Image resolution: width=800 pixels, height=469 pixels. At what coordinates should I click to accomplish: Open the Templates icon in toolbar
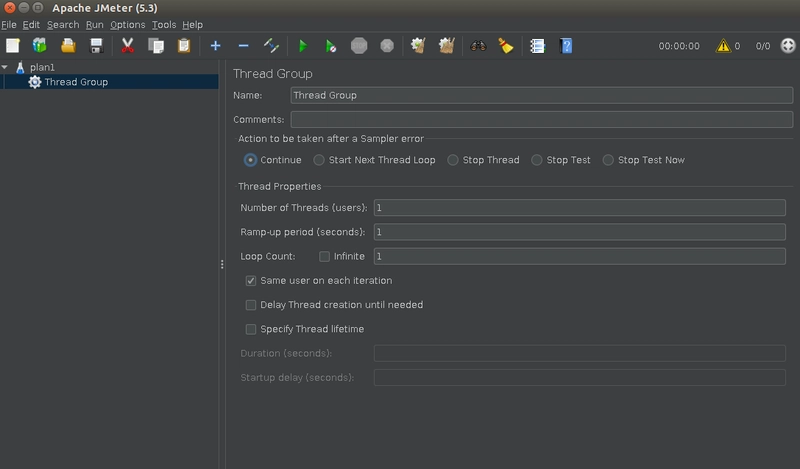click(x=40, y=46)
